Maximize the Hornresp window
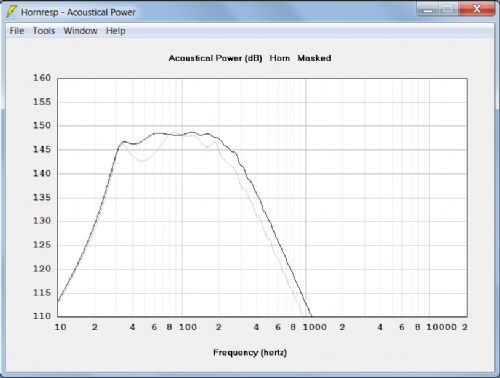Screen dimensions: 500x378 point(448,9)
